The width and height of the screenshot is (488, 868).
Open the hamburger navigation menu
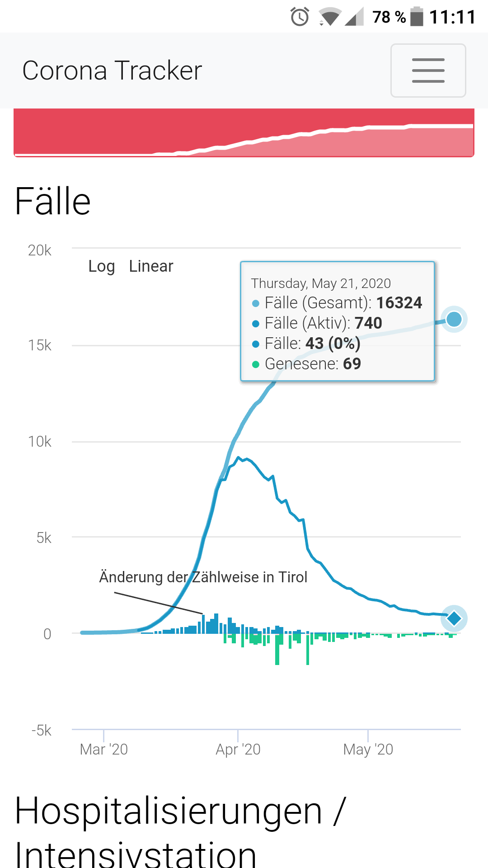point(428,71)
